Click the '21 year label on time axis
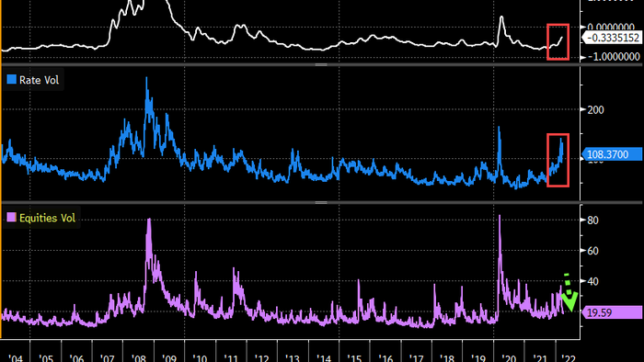The width and height of the screenshot is (644, 362). click(539, 358)
